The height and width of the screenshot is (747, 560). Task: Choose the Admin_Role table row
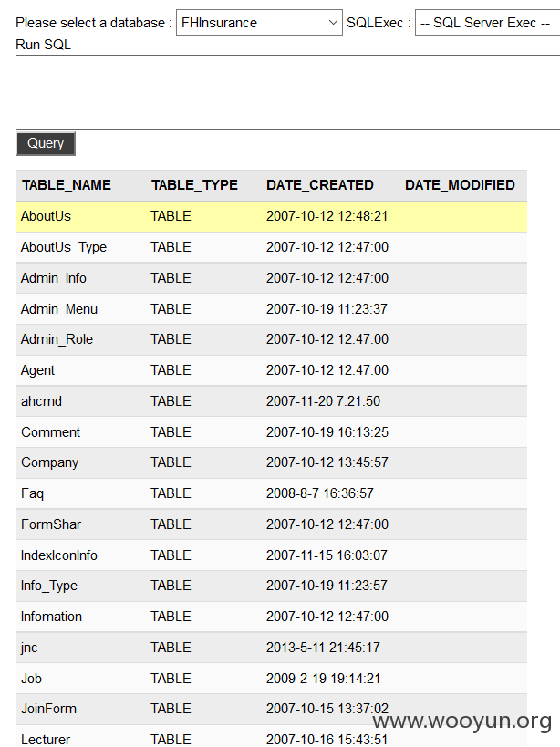tap(271, 339)
